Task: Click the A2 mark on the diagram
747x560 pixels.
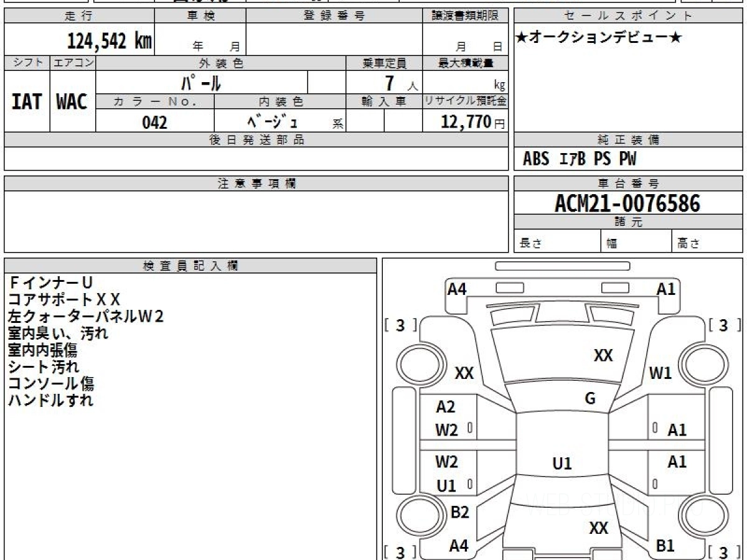Action: pyautogui.click(x=446, y=407)
